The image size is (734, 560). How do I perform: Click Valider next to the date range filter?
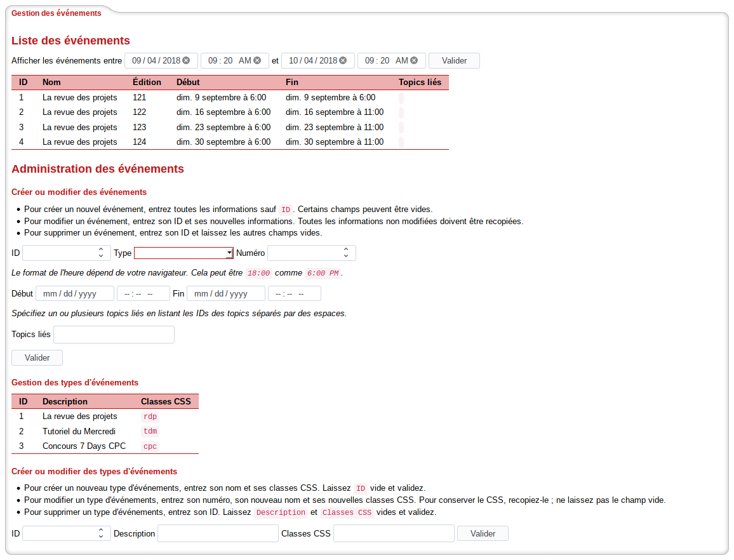tap(454, 60)
